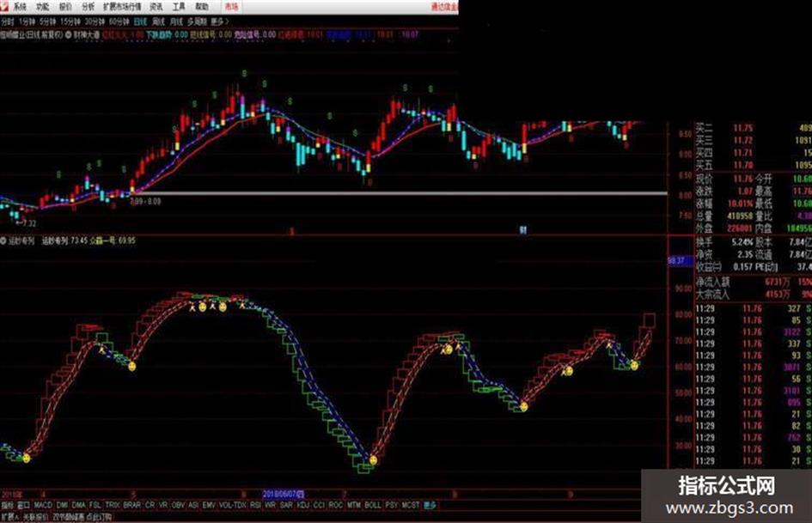Select the BOLL indicator tab
Viewport: 812px width, 523px height.
click(373, 505)
